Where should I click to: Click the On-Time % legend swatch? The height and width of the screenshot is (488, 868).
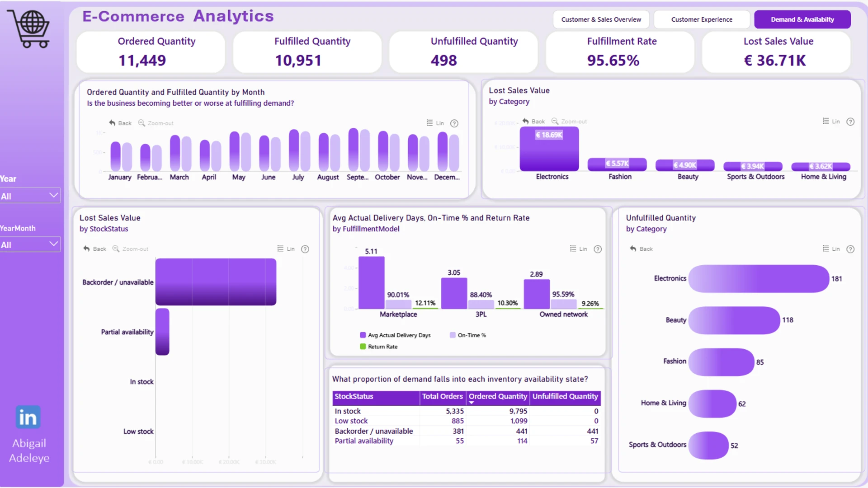453,335
